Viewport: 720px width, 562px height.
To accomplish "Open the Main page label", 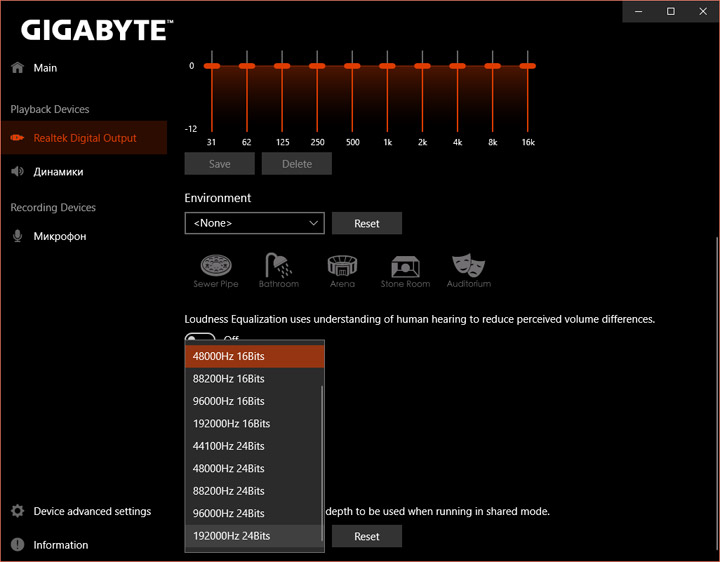I will point(45,68).
